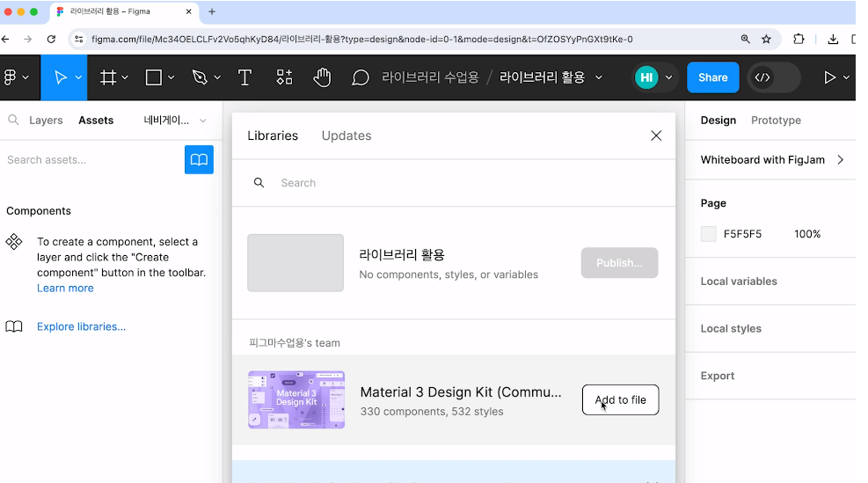The height and width of the screenshot is (483, 868).
Task: Reload the browser page
Action: point(51,40)
